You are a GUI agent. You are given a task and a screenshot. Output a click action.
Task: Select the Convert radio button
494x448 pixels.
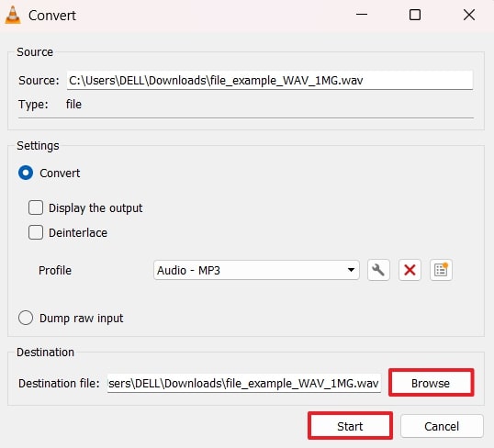point(26,173)
